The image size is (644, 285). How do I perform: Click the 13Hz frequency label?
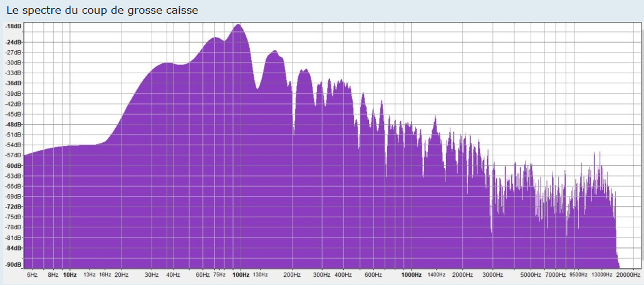(x=90, y=274)
